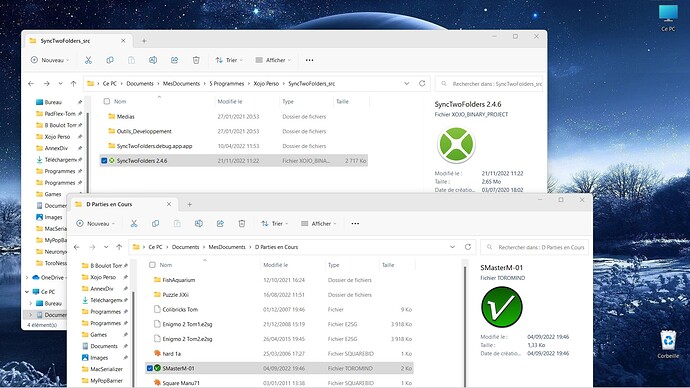The width and height of the screenshot is (690, 388).
Task: Click Cut icon in D Parties en Cours window
Action: coord(134,223)
